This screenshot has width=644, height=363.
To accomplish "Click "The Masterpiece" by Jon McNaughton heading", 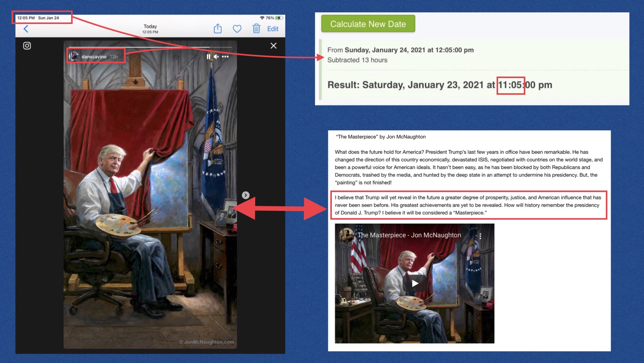I will (381, 137).
